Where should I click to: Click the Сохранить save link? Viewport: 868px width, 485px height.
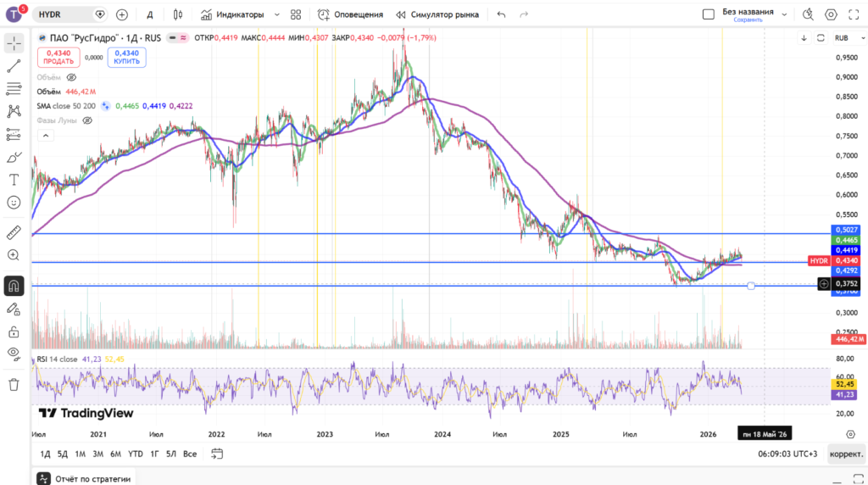coord(748,20)
